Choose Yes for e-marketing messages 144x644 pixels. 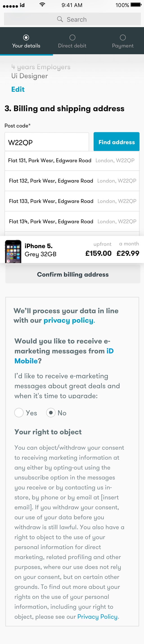[19, 413]
